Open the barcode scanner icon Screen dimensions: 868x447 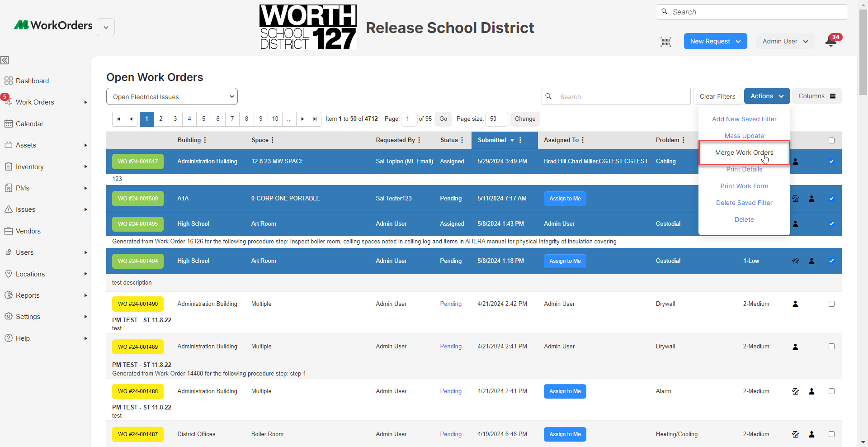coord(666,42)
